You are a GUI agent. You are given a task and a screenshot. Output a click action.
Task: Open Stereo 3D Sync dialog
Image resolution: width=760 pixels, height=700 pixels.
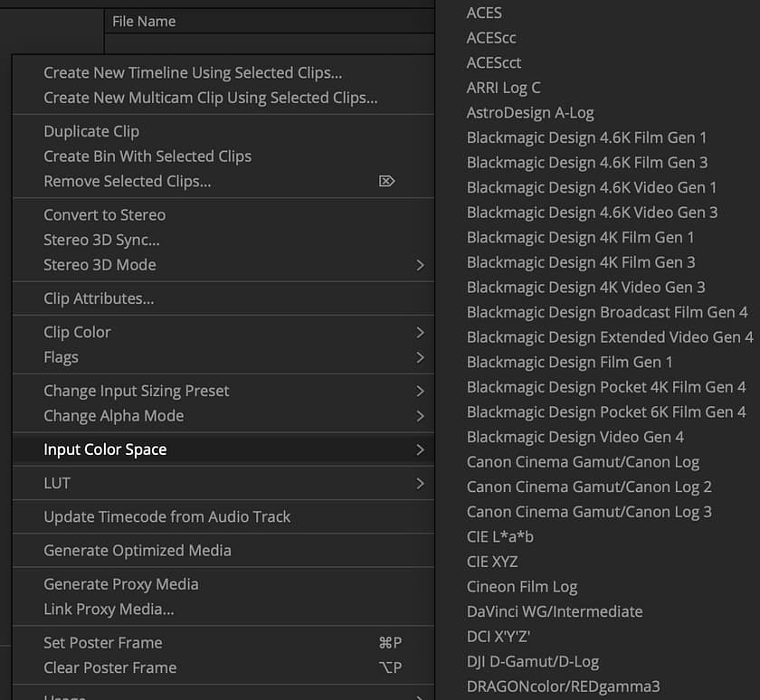tap(101, 240)
